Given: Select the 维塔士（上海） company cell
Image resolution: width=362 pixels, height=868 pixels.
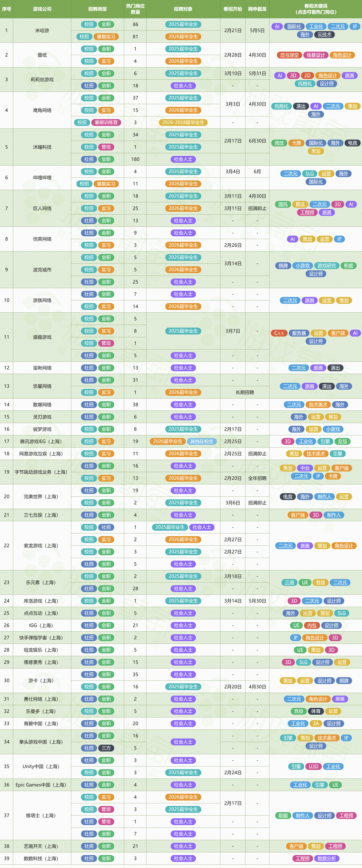Looking at the screenshot, I should 42,815.
